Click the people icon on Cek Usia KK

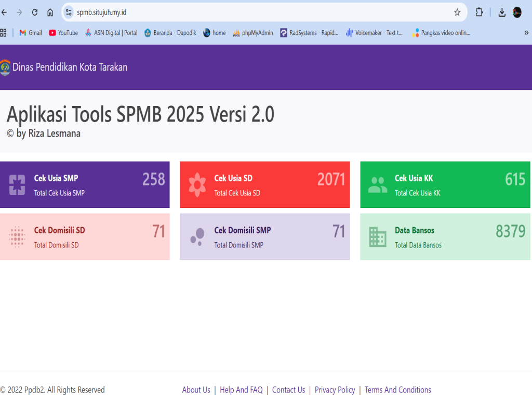point(378,185)
